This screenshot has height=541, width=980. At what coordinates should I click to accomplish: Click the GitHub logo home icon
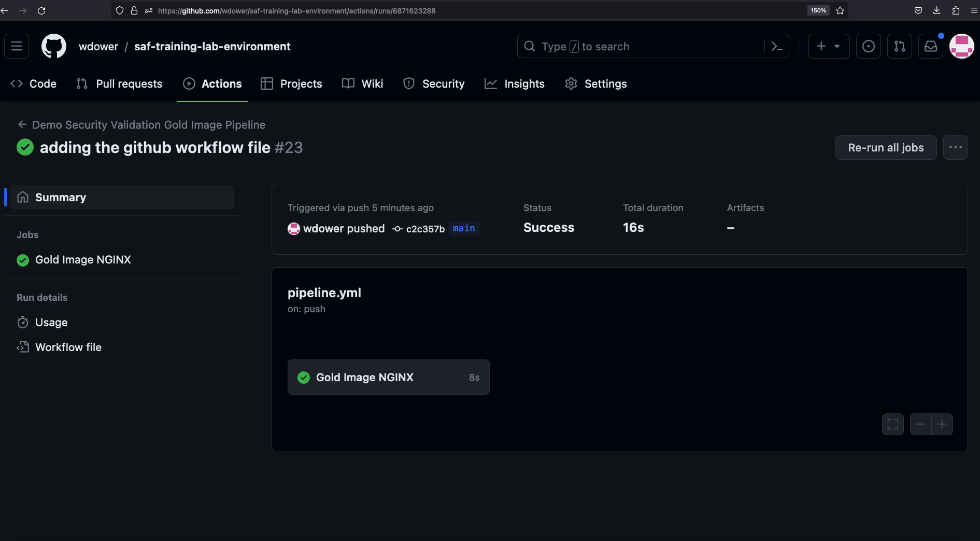tap(54, 46)
